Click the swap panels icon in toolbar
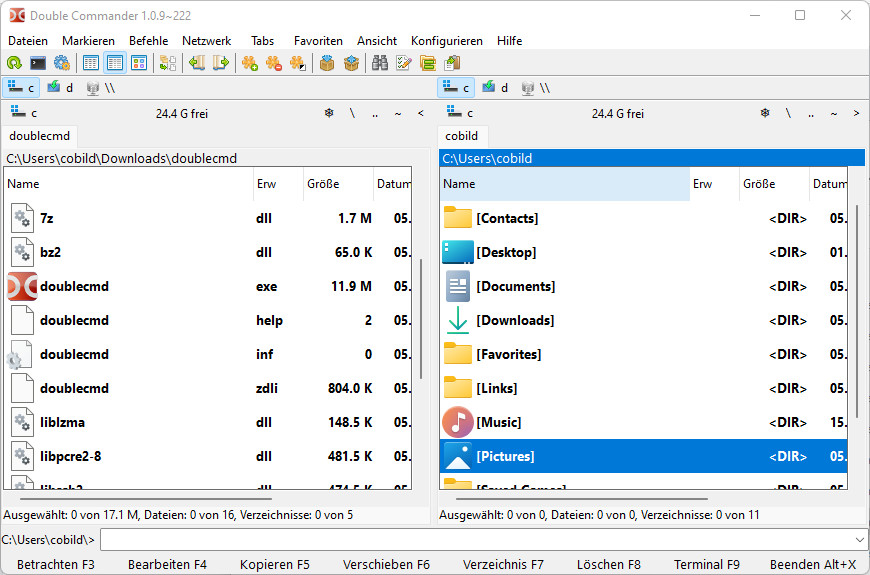Image resolution: width=870 pixels, height=575 pixels. tap(168, 63)
